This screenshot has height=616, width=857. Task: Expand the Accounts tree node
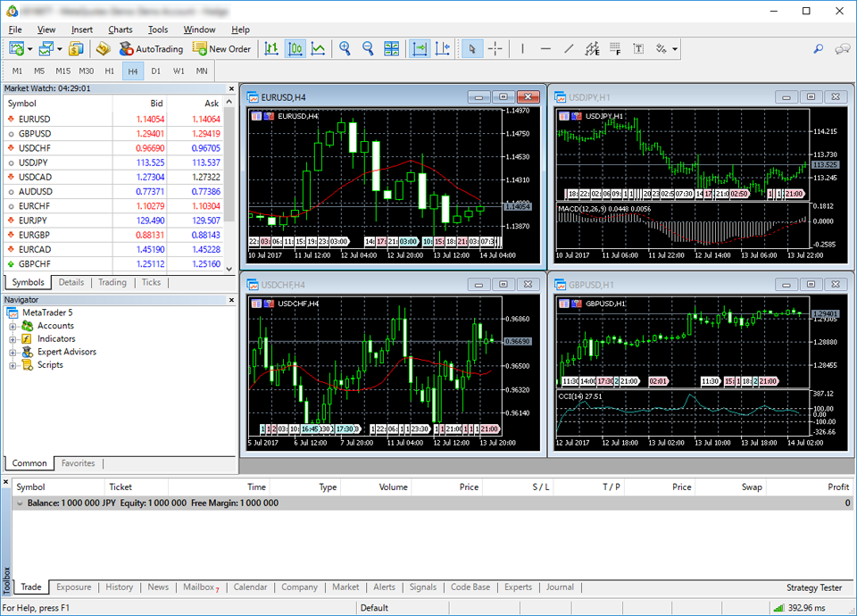pos(12,327)
